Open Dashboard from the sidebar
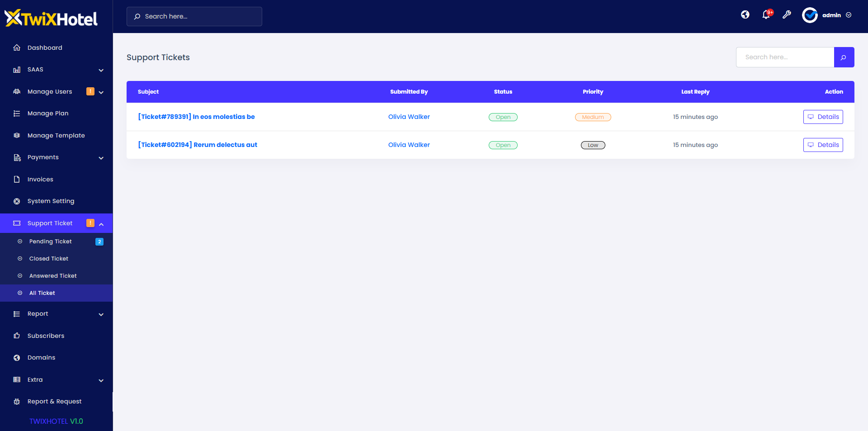This screenshot has width=868, height=431. click(45, 47)
